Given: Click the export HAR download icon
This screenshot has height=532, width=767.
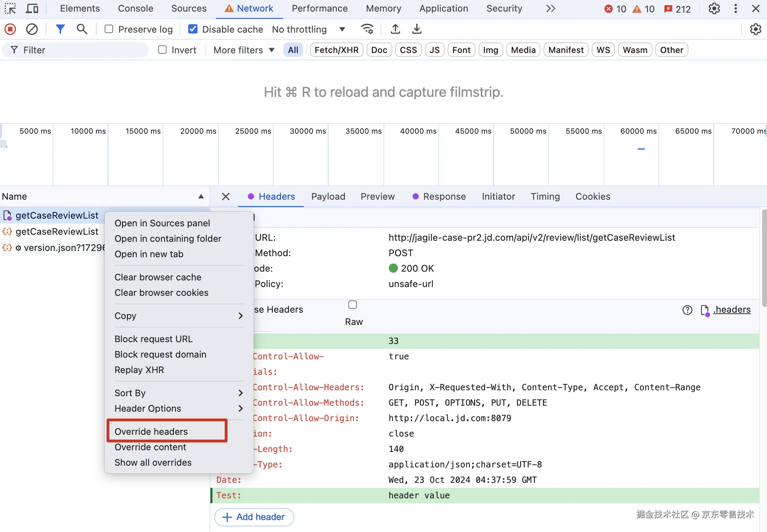Looking at the screenshot, I should (417, 29).
